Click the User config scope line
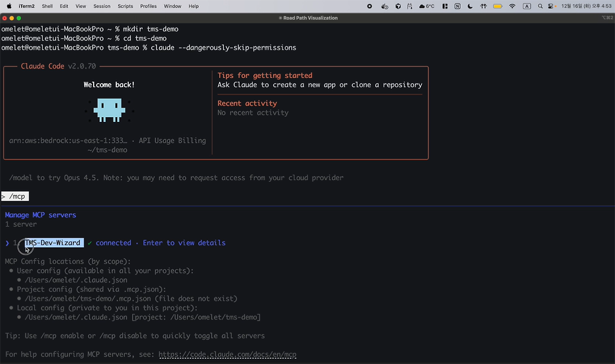 (x=105, y=271)
